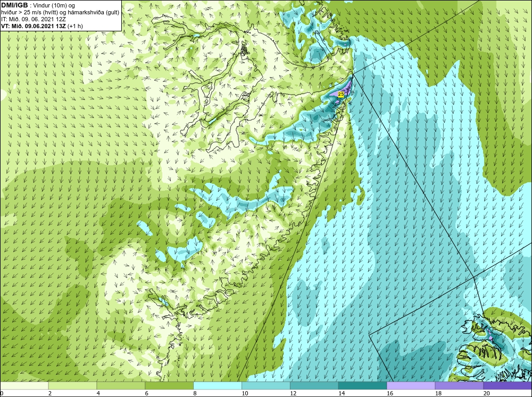Click the yellow 25 gust marker

coord(341,94)
